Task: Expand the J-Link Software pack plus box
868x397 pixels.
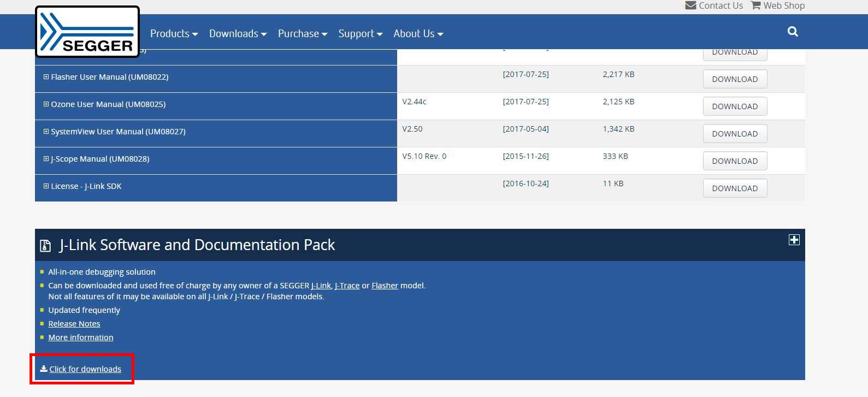Action: pyautogui.click(x=794, y=240)
